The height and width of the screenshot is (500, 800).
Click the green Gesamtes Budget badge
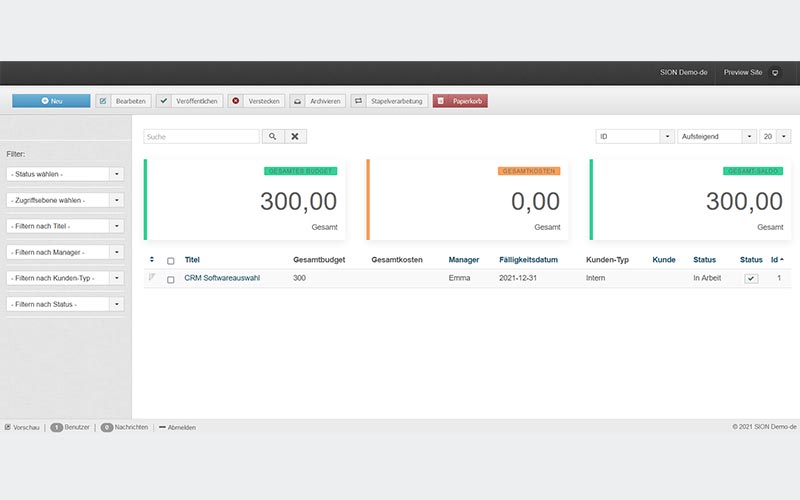[301, 171]
